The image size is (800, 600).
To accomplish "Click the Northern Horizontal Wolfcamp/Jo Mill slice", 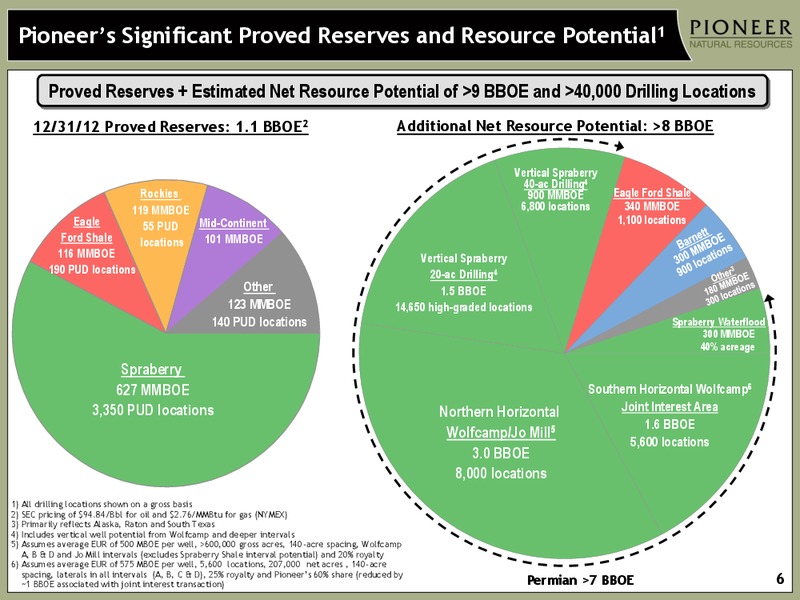I will pyautogui.click(x=500, y=443).
